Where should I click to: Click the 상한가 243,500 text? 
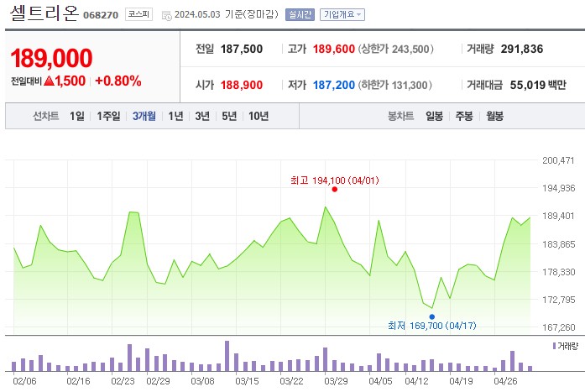pyautogui.click(x=396, y=49)
